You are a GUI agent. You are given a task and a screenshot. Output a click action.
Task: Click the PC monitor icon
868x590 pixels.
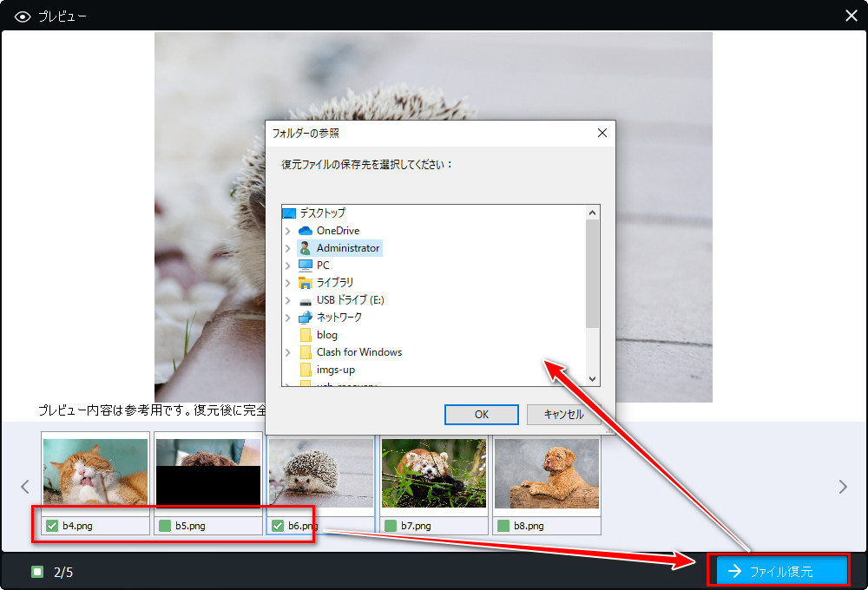pyautogui.click(x=305, y=265)
